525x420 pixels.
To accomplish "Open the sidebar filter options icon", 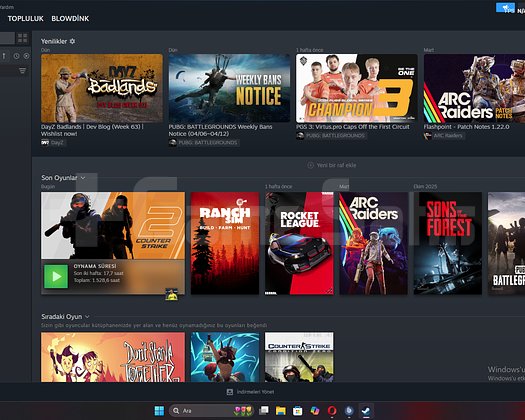I will pyautogui.click(x=22, y=70).
